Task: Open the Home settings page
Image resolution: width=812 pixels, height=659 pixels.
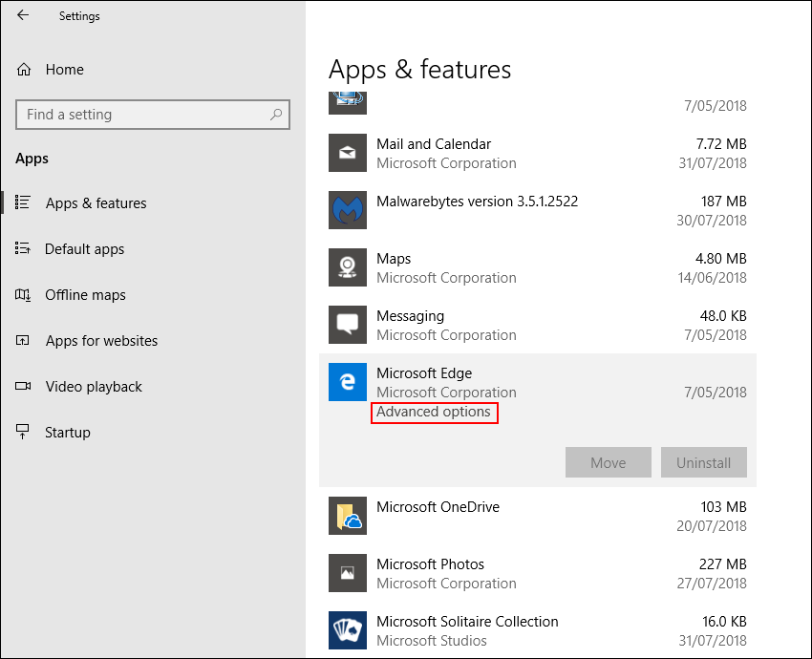Action: click(64, 70)
